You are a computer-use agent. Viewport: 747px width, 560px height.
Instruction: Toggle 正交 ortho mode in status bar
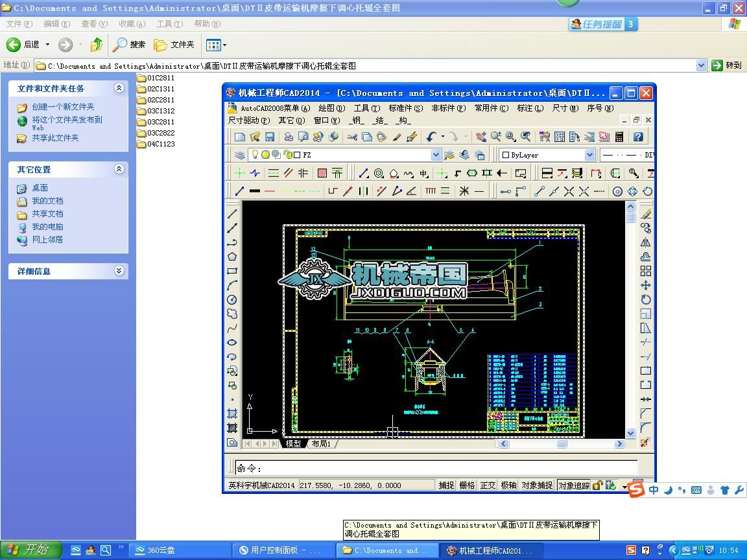[488, 485]
